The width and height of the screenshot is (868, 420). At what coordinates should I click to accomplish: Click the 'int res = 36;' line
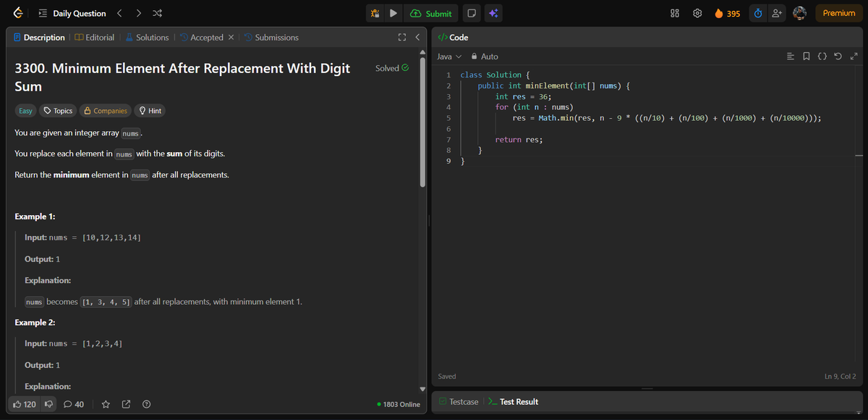pos(523,96)
